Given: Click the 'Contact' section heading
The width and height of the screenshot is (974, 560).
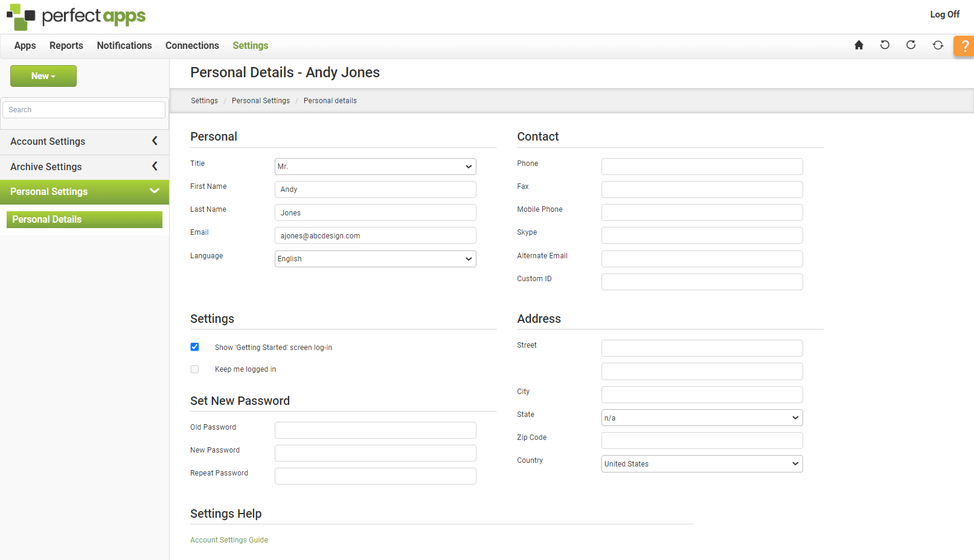Looking at the screenshot, I should (538, 136).
